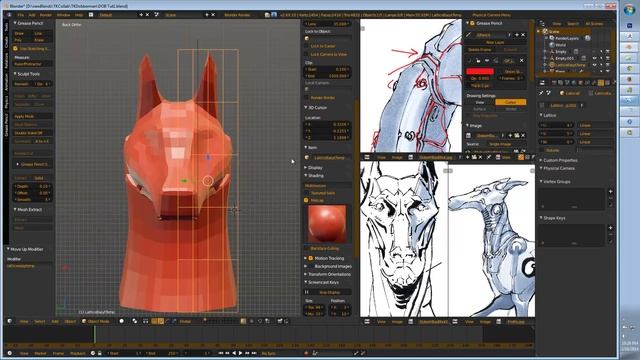
Task: Add a shape key with plus icon
Action: [x=611, y=228]
